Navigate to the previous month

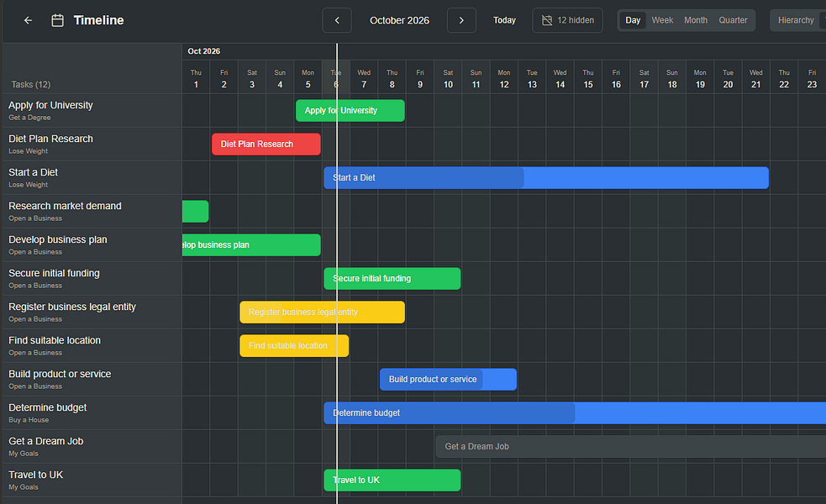(337, 20)
